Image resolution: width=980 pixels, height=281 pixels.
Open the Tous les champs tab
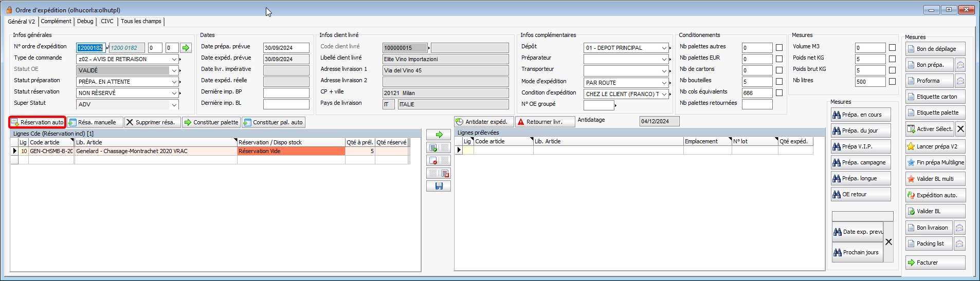click(x=141, y=22)
